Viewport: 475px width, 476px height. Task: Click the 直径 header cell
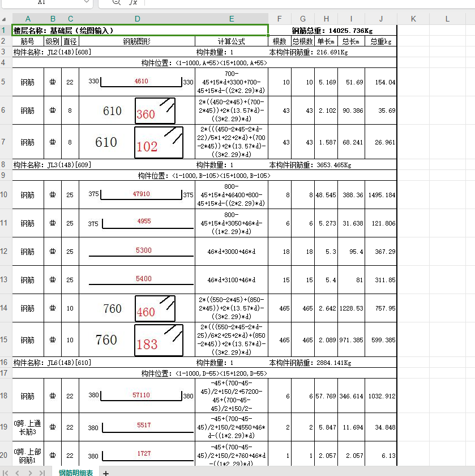point(70,41)
